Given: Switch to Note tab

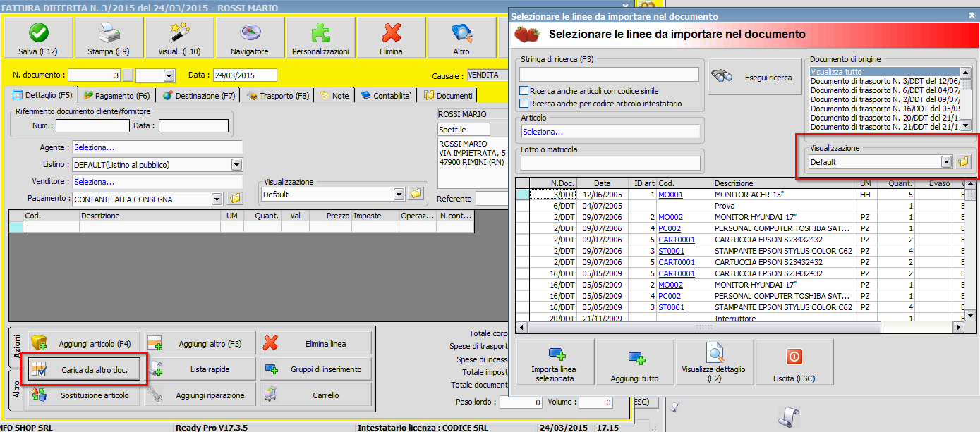Looking at the screenshot, I should (x=334, y=95).
